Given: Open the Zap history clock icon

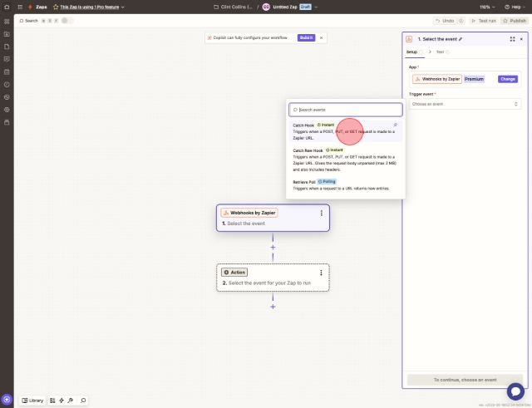Looking at the screenshot, I should pos(7,85).
